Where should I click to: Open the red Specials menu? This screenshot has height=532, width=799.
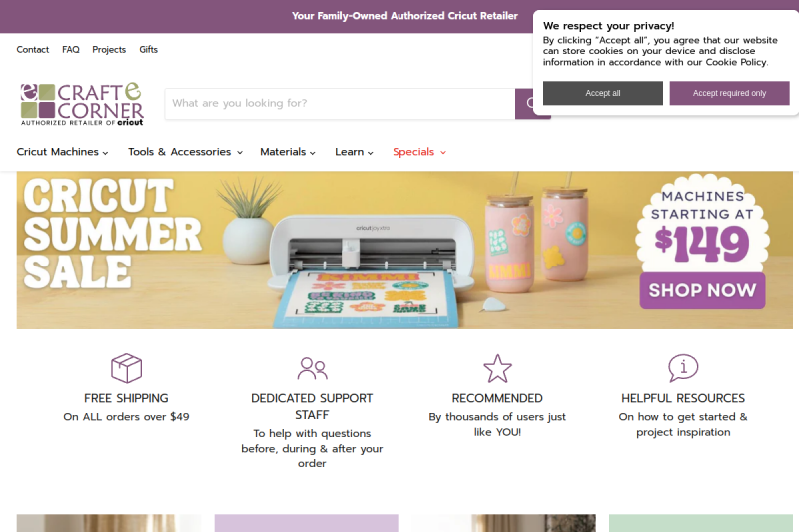419,152
